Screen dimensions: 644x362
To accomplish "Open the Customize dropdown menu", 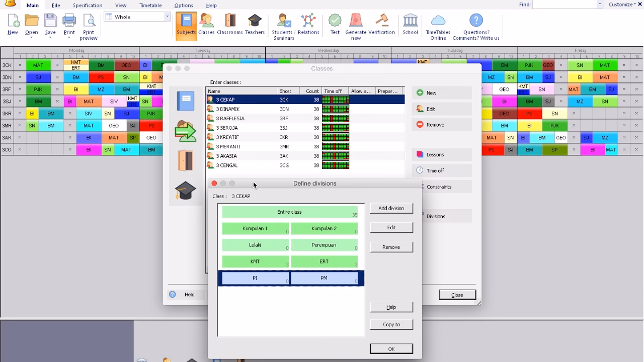I will [x=623, y=5].
